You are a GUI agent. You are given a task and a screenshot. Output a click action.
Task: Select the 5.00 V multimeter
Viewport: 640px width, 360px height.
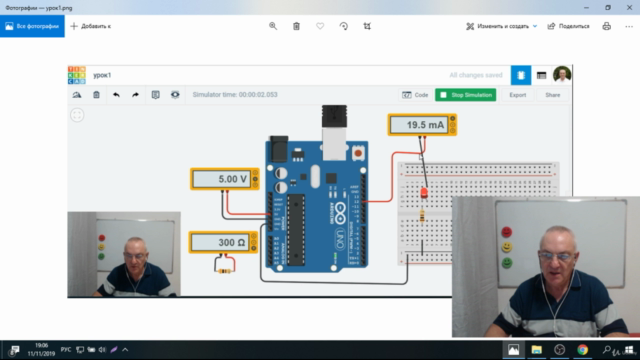[x=225, y=179]
